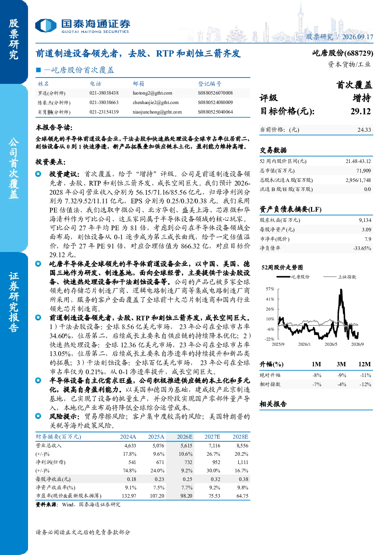Click the industry label 资本货物/工业

(x=349, y=64)
